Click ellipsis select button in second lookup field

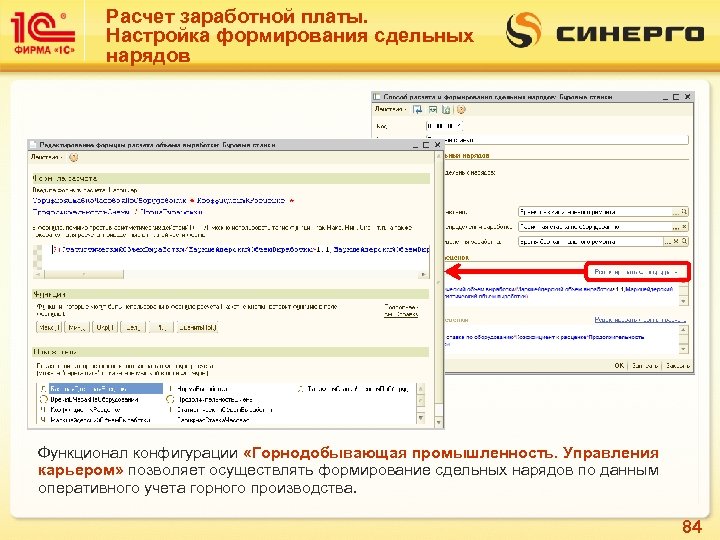click(x=676, y=226)
